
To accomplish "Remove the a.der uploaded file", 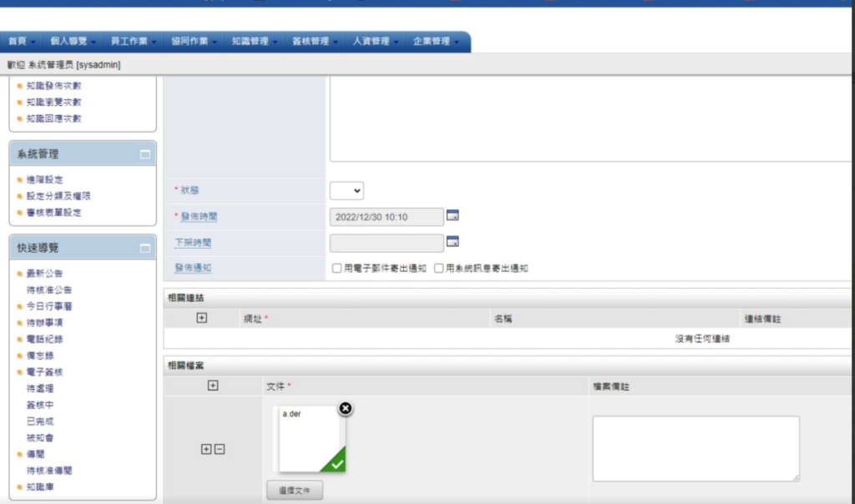I will (x=345, y=408).
